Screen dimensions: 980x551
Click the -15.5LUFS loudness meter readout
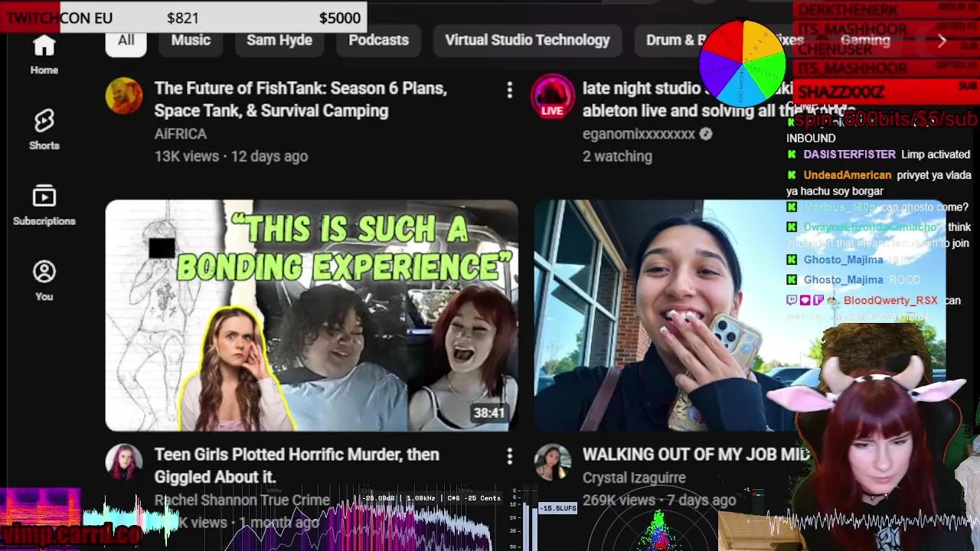tap(558, 508)
